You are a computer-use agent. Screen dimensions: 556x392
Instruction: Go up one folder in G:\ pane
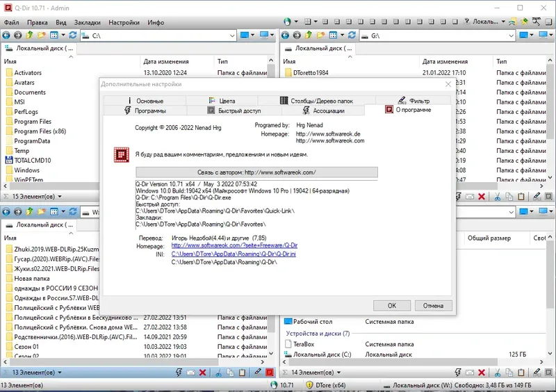coord(309,35)
